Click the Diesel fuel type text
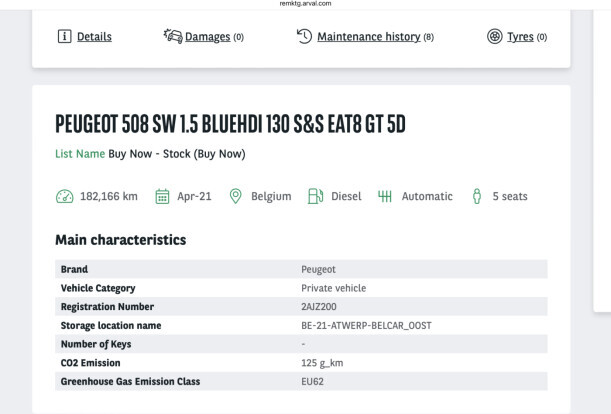The width and height of the screenshot is (611, 414). [x=346, y=196]
